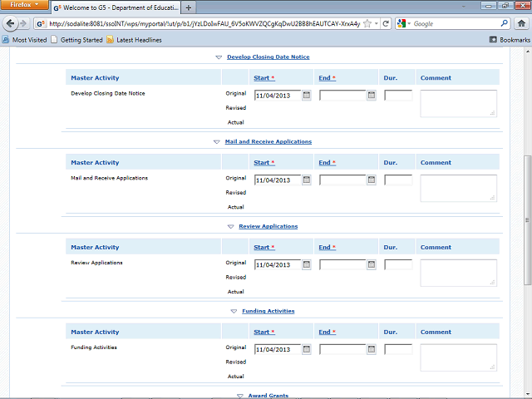This screenshot has width=532, height=399.
Task: Focus the Dur. field for Mail and Receive Applications
Action: pos(398,180)
